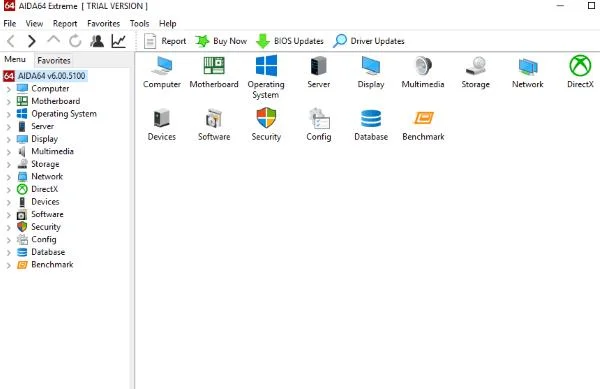This screenshot has height=389, width=600.
Task: Expand the DirectX tree node
Action: click(8, 190)
